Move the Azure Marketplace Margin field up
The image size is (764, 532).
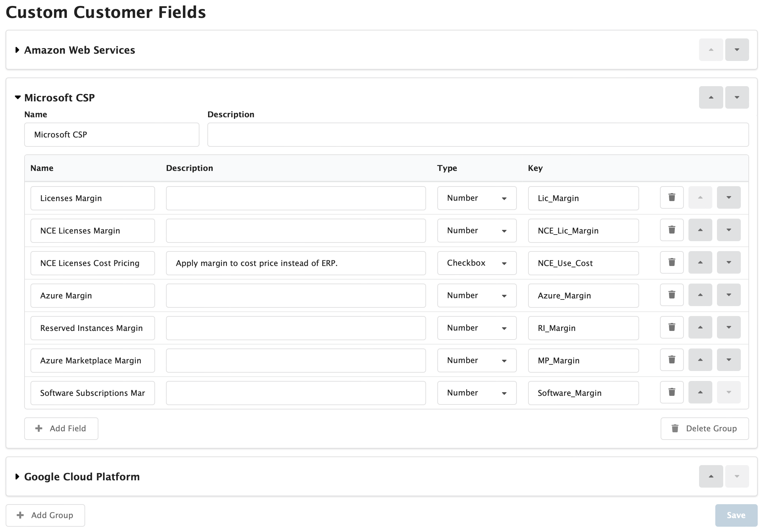[x=700, y=360]
